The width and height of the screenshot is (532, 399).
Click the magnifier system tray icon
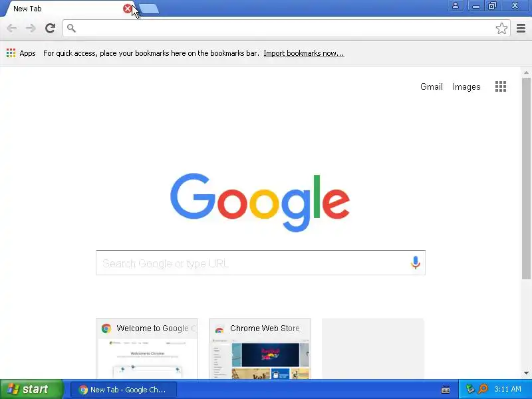(483, 389)
